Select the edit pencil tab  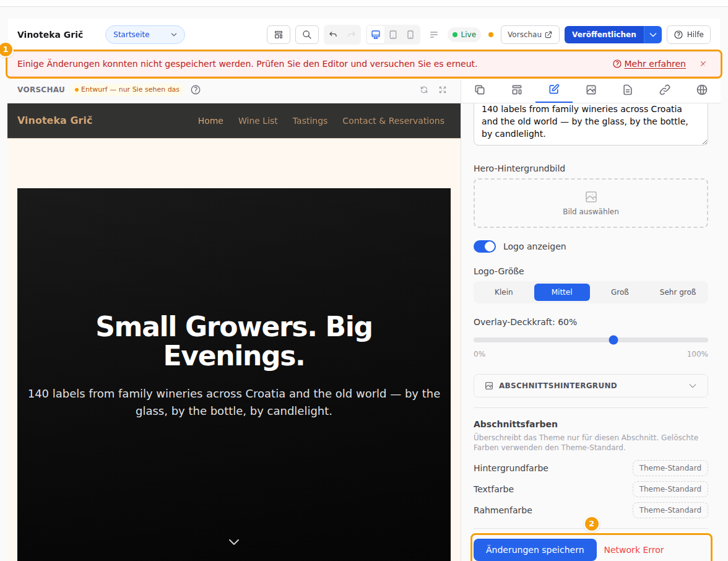point(554,90)
